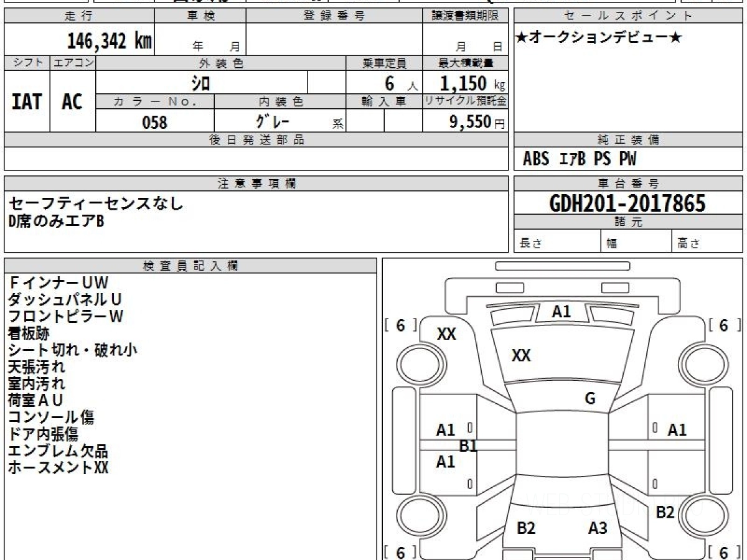Select chassis number GDH201-2017865

tap(627, 203)
